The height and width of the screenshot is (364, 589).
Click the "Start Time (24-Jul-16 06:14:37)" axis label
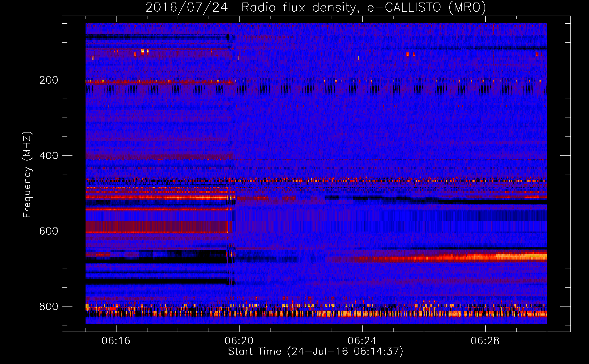point(316,352)
